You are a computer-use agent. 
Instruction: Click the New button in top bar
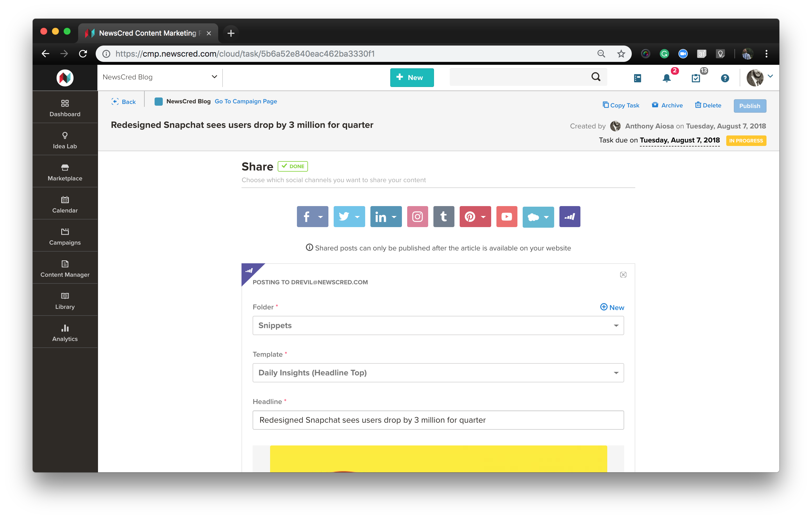(412, 78)
